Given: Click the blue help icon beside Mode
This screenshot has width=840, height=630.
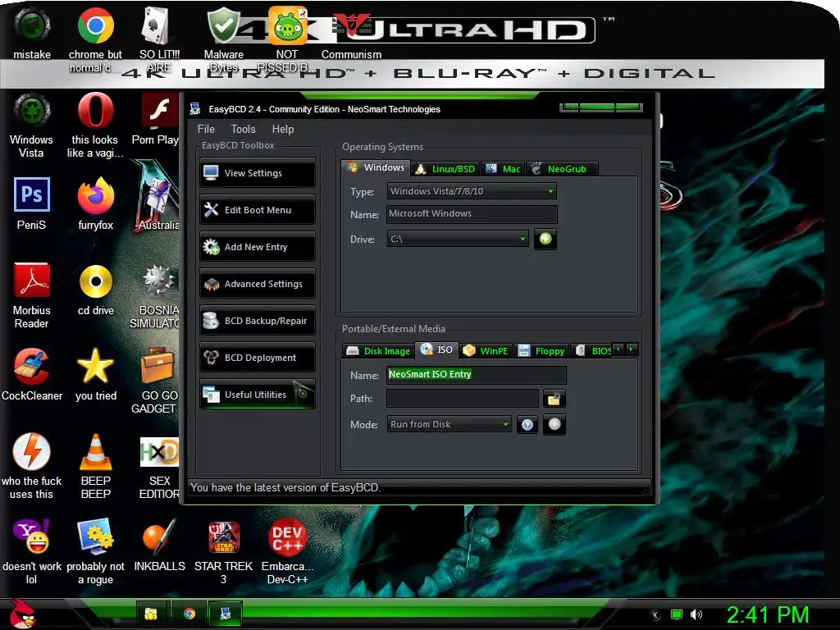Looking at the screenshot, I should click(527, 425).
